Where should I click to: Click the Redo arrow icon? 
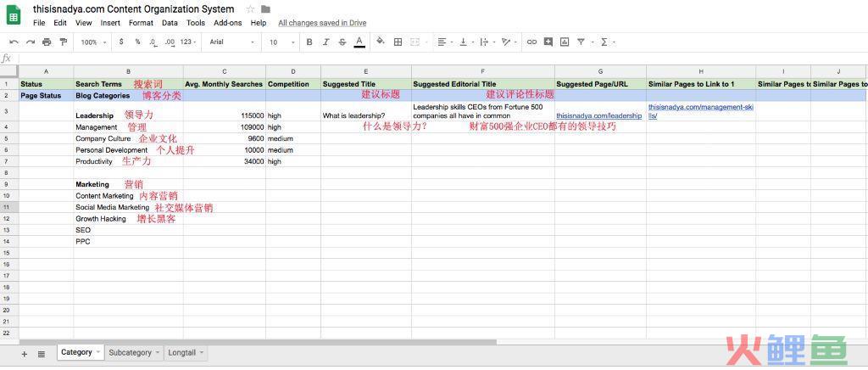click(31, 42)
